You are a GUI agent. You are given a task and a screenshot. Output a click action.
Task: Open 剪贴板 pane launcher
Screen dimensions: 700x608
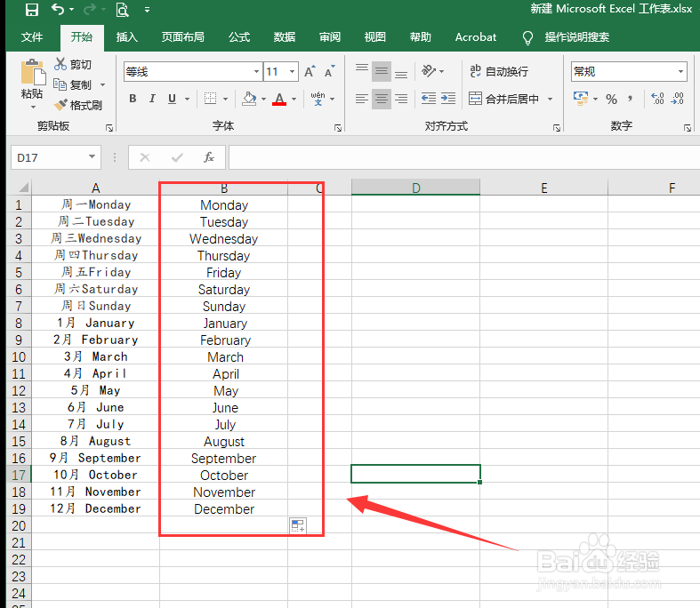tap(109, 128)
